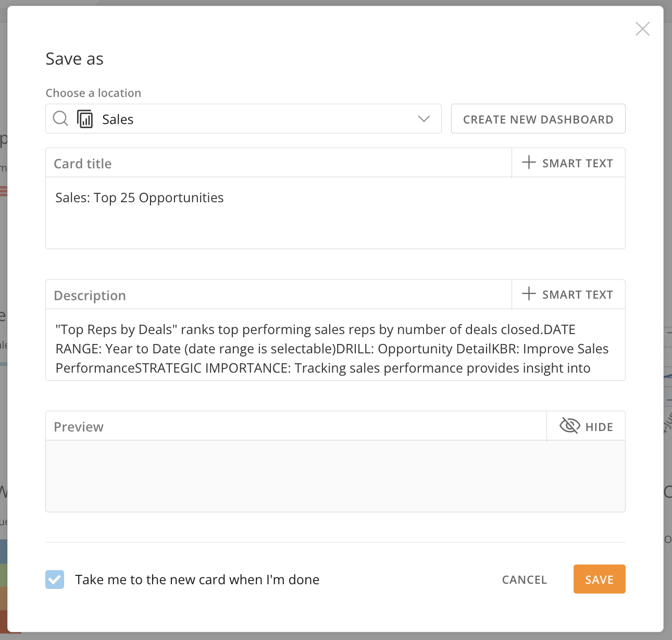Select the Card title section header
The image size is (672, 640).
[x=82, y=163]
